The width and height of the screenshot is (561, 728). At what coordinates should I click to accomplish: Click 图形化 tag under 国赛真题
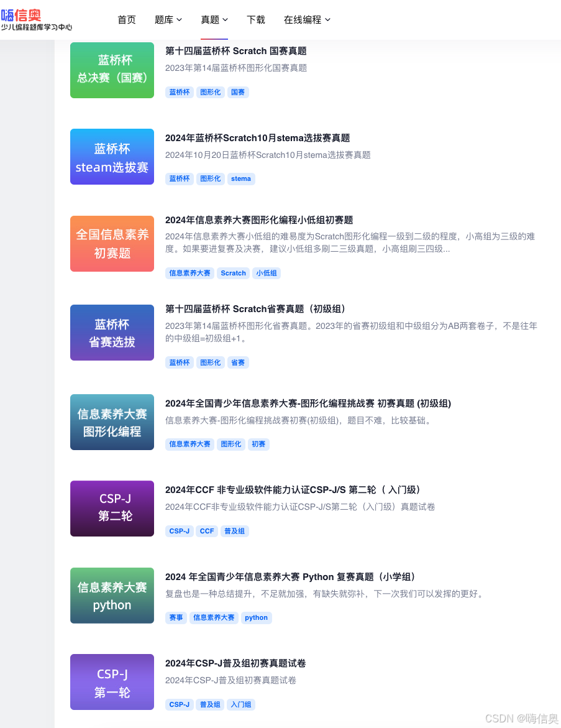pos(210,92)
